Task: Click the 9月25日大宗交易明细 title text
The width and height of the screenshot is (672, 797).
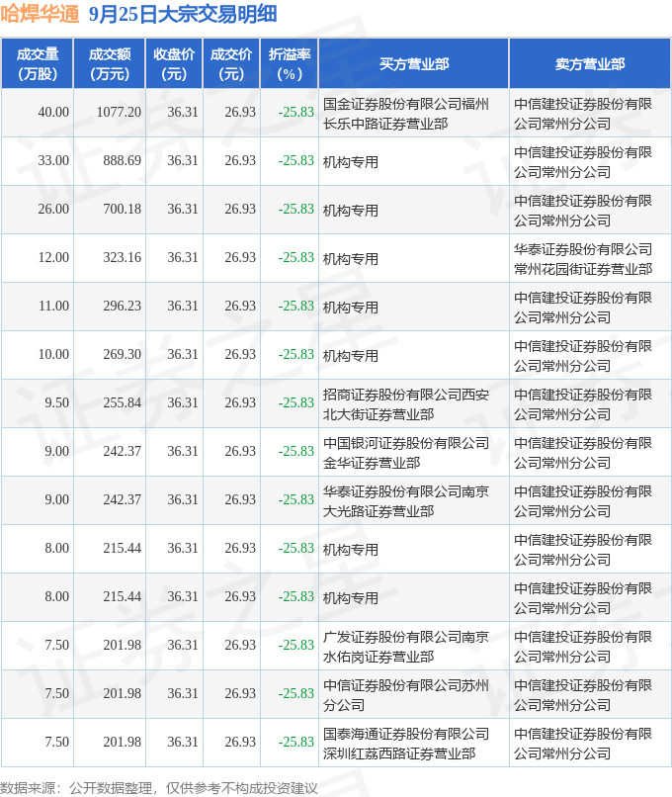Action: tap(183, 14)
